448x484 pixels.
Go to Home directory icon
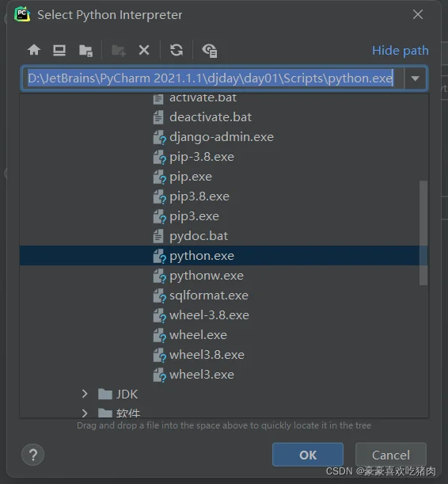[34, 50]
